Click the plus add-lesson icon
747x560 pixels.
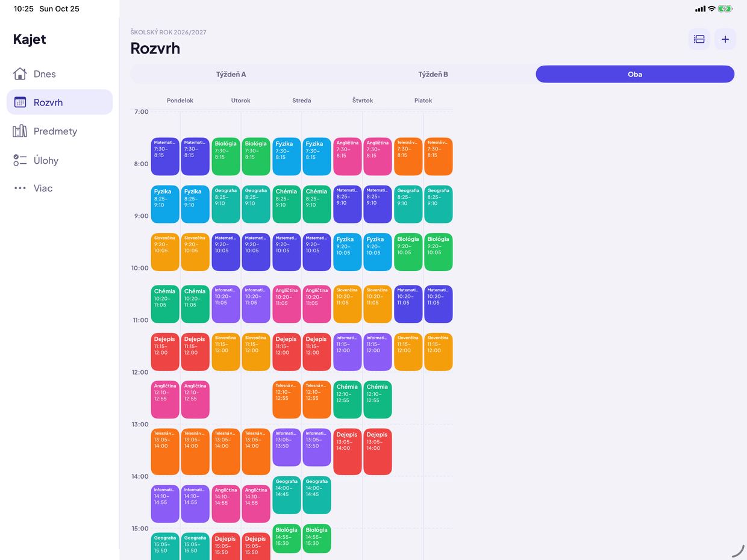pos(725,39)
